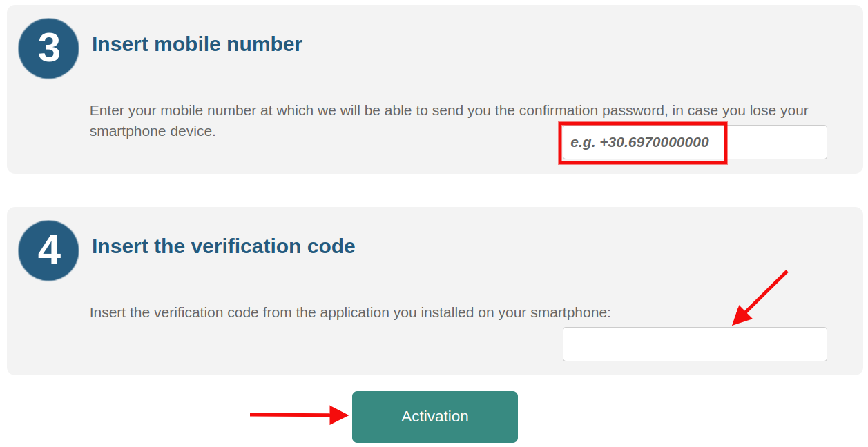Screen dimensions: 868x447
Task: Click the "smartphone device." text in step 3
Action: point(153,131)
